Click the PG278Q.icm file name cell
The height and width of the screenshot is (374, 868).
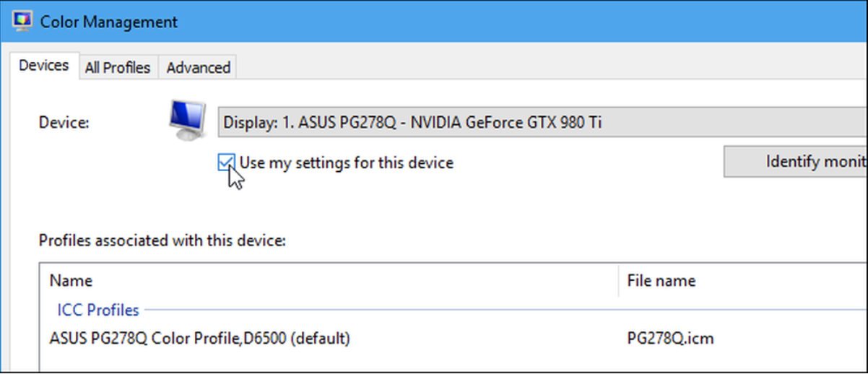click(x=670, y=338)
